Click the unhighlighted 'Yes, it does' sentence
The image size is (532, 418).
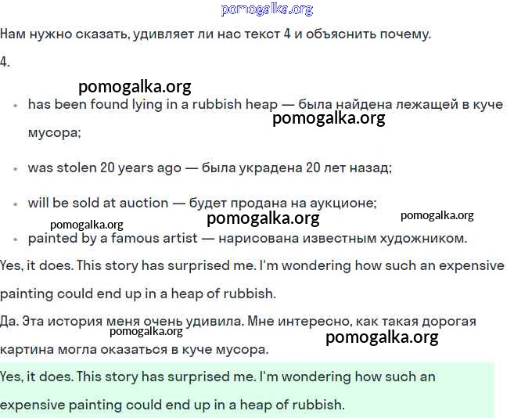tap(252, 265)
